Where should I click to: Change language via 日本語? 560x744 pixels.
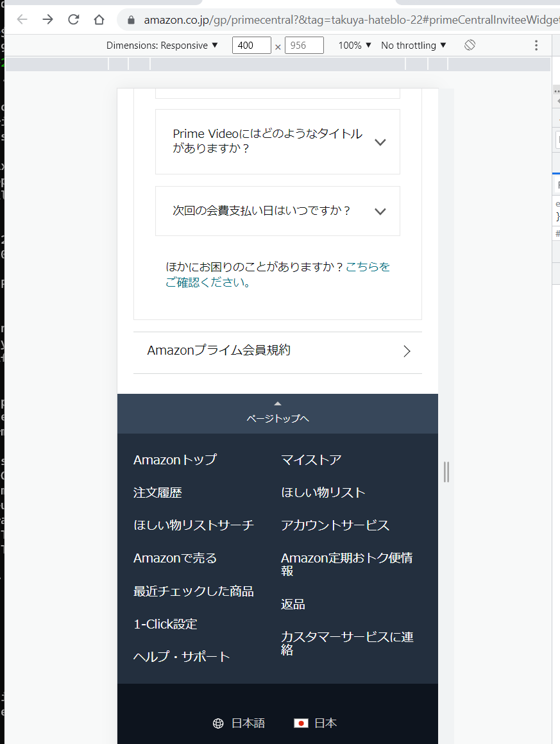[248, 723]
